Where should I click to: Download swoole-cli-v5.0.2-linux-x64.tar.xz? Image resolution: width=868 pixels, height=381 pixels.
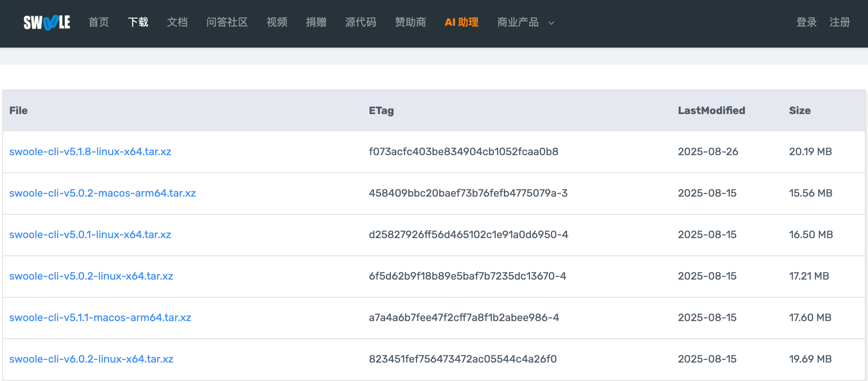[x=91, y=276]
